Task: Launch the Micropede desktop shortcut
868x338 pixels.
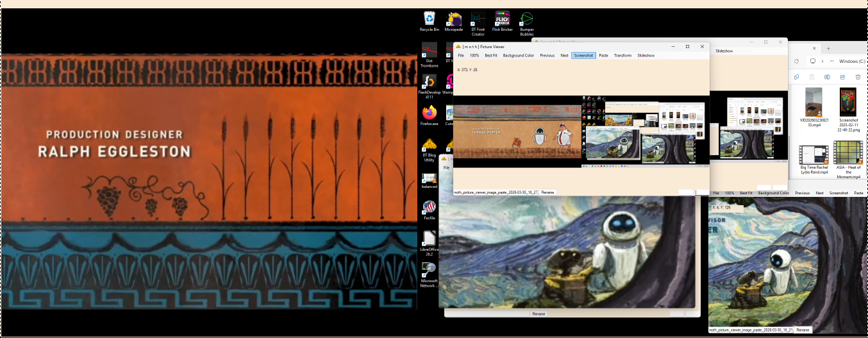Action: [x=453, y=19]
